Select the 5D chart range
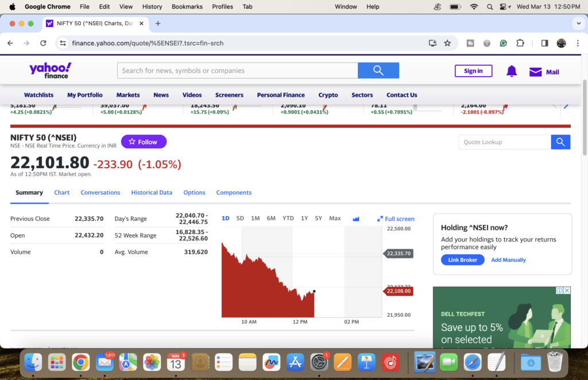This screenshot has width=588, height=380. 240,218
